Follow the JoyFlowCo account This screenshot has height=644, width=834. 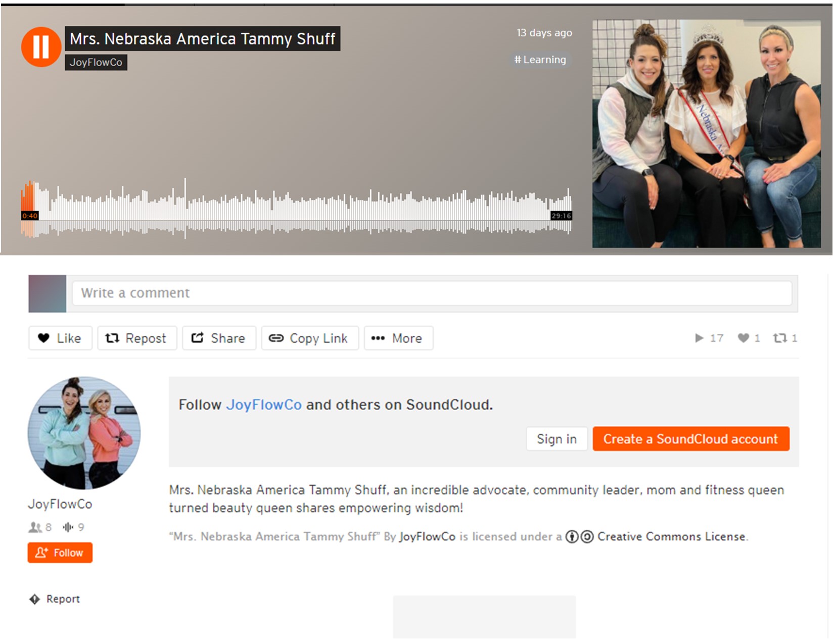[60, 553]
